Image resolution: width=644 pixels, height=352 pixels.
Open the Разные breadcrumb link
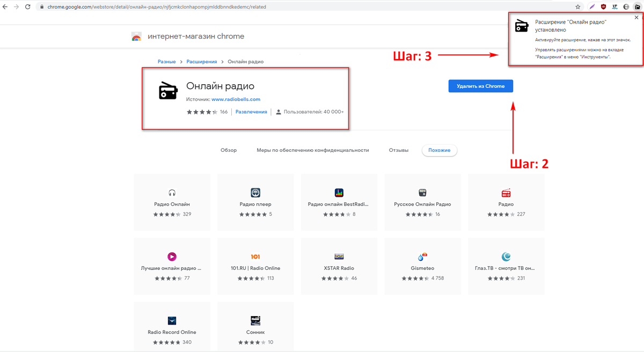[166, 62]
